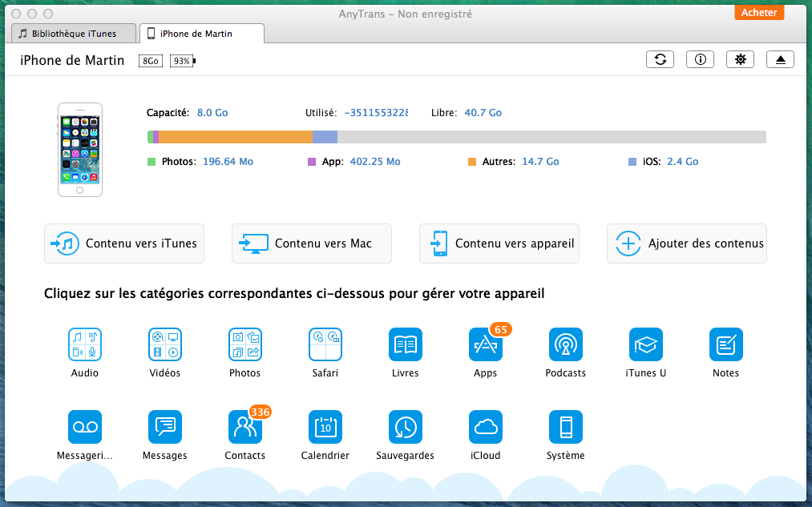The height and width of the screenshot is (507, 812).
Task: Open the iTunes U category
Action: [x=645, y=344]
